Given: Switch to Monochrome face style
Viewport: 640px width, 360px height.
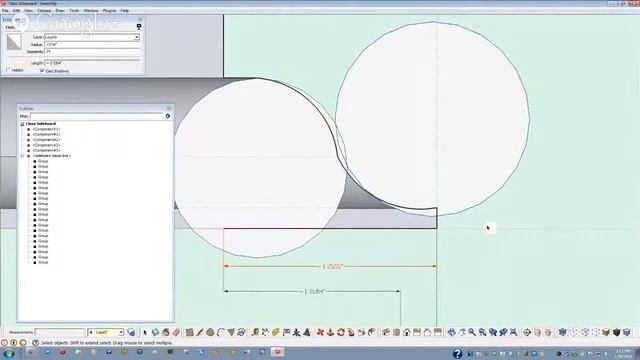Looking at the screenshot, I should [627, 333].
